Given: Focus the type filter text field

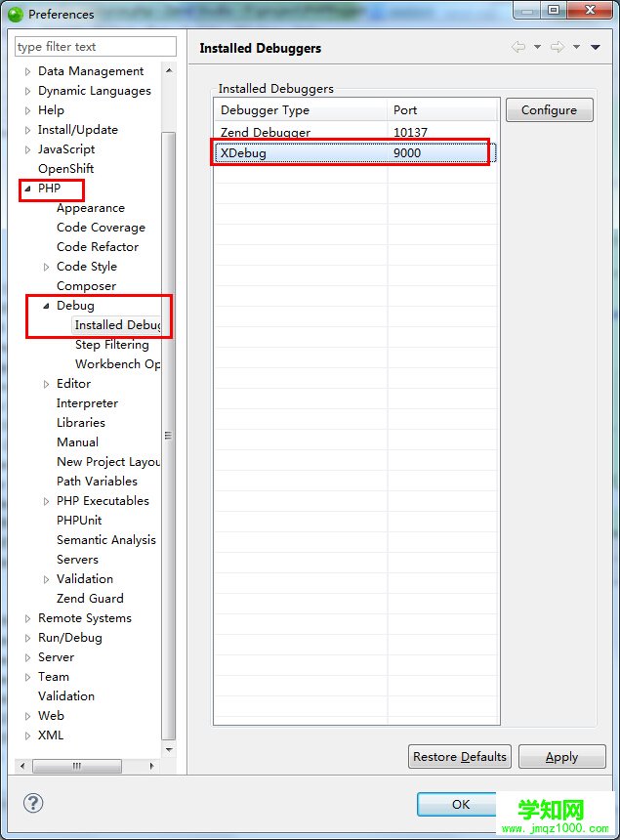Looking at the screenshot, I should [96, 47].
